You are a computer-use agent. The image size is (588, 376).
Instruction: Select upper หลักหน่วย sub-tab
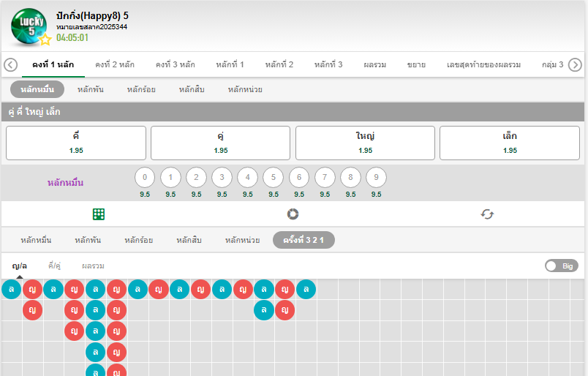coord(245,89)
